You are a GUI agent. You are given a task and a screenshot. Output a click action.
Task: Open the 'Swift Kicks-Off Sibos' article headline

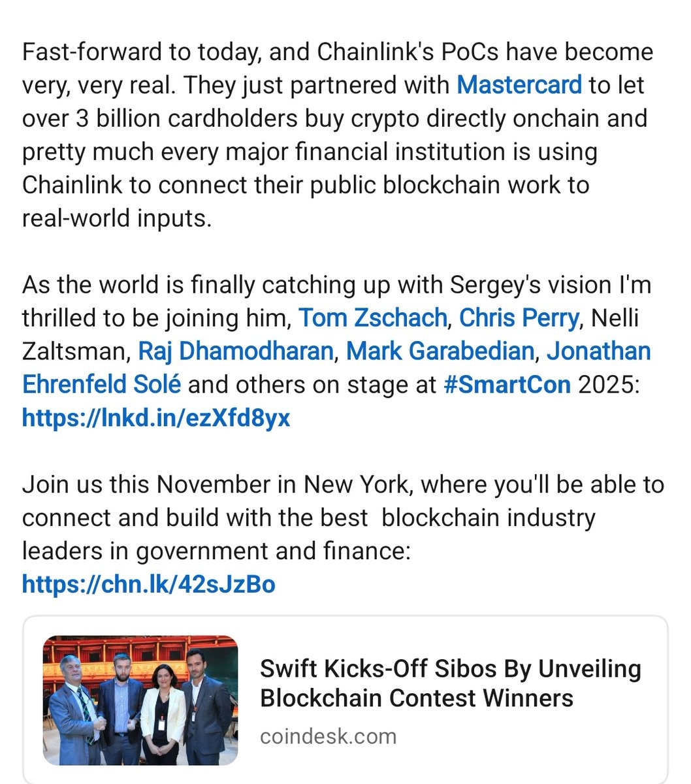click(451, 683)
